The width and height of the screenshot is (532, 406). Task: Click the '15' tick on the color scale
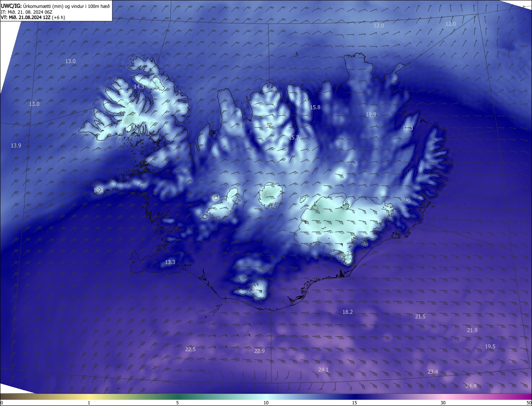pyautogui.click(x=355, y=403)
